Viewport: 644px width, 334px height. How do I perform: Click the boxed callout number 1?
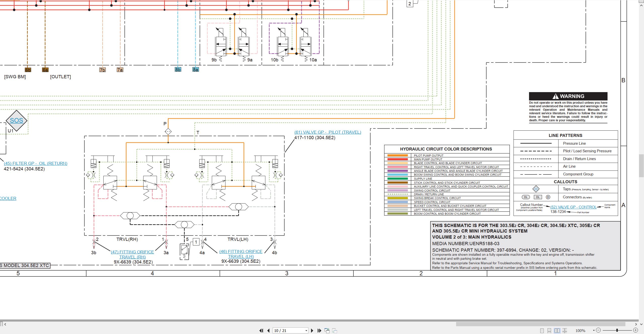coord(196,242)
